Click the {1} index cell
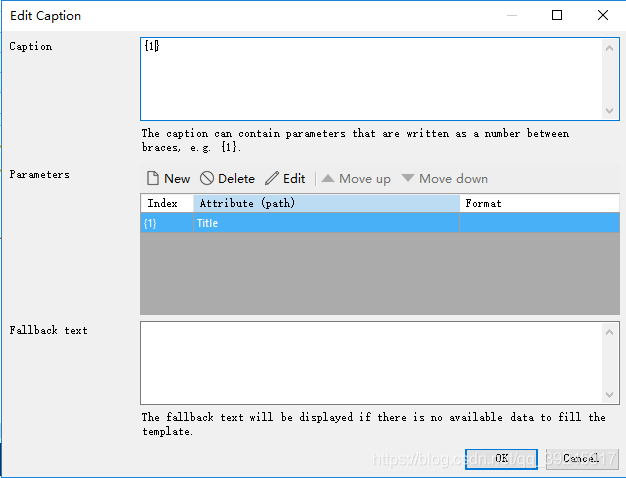This screenshot has height=478, width=626. point(152,223)
